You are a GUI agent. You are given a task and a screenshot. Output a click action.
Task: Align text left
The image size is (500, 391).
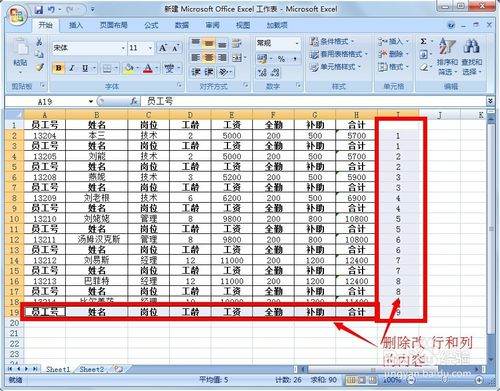point(195,58)
